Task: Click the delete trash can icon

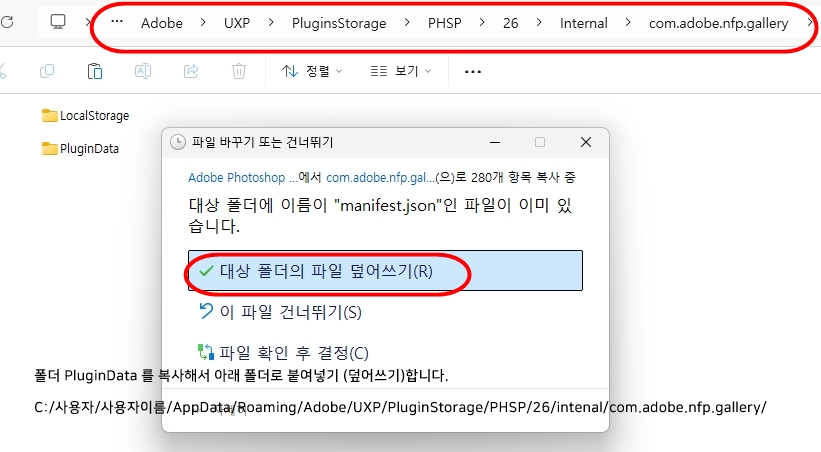Action: (x=239, y=71)
